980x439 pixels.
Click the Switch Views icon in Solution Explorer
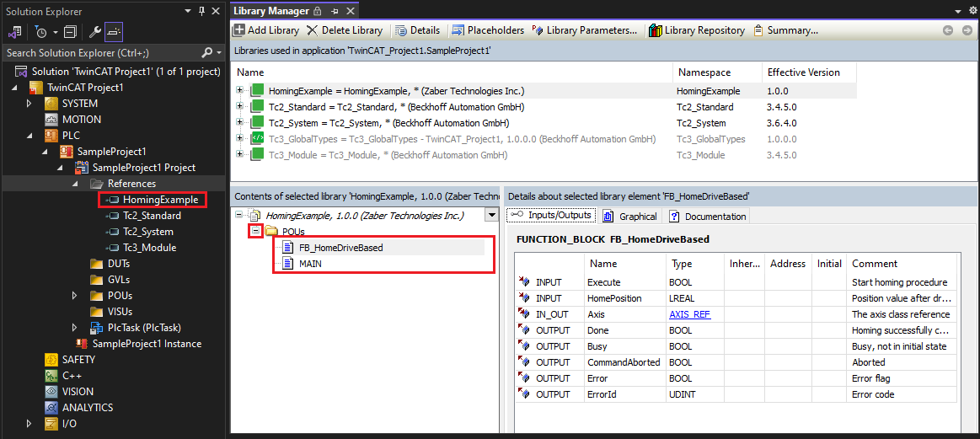[15, 31]
